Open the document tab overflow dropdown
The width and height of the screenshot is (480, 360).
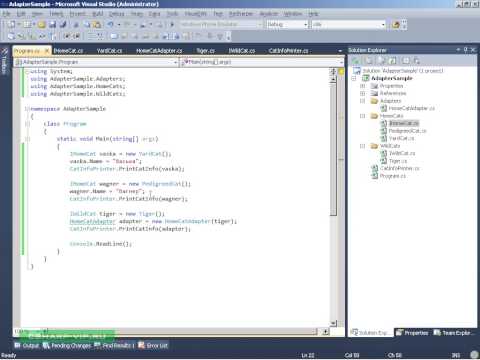point(340,51)
